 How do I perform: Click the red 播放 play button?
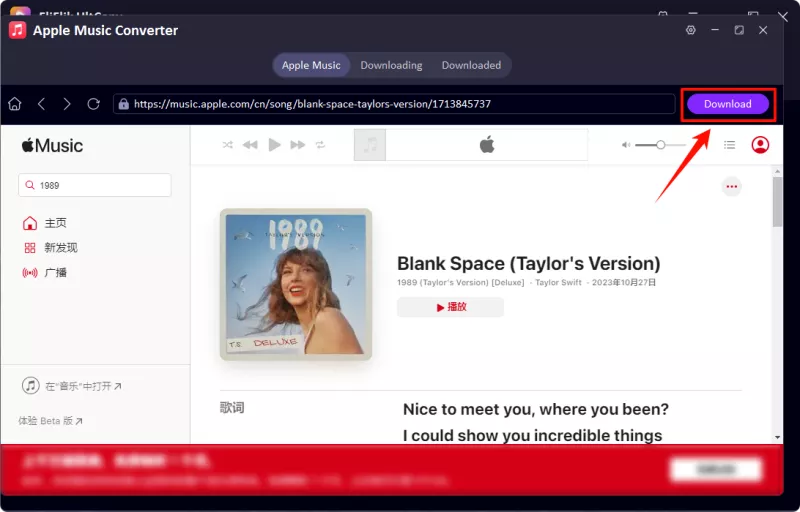[451, 307]
